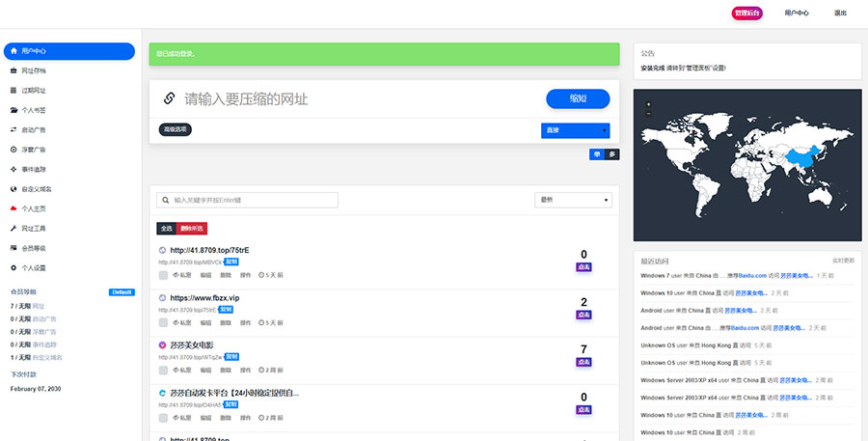Screen dimensions: 868x441
Task: Open 个人设置 gear icon in sidebar
Action: click(x=14, y=268)
